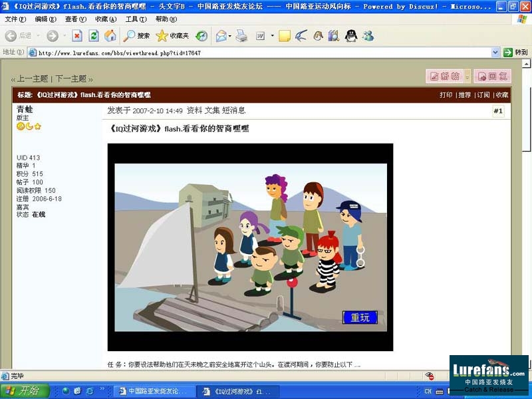Screen dimensions: 532x399
Task: Click the yellow note toolbar icon
Action: point(285,36)
